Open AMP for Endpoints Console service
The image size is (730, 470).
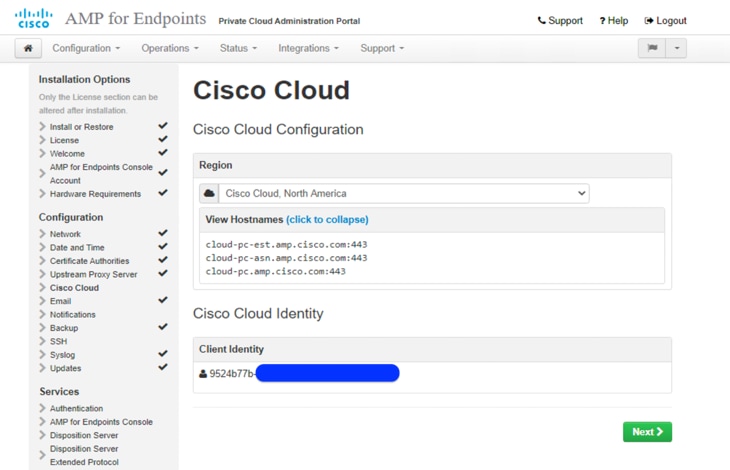point(101,422)
